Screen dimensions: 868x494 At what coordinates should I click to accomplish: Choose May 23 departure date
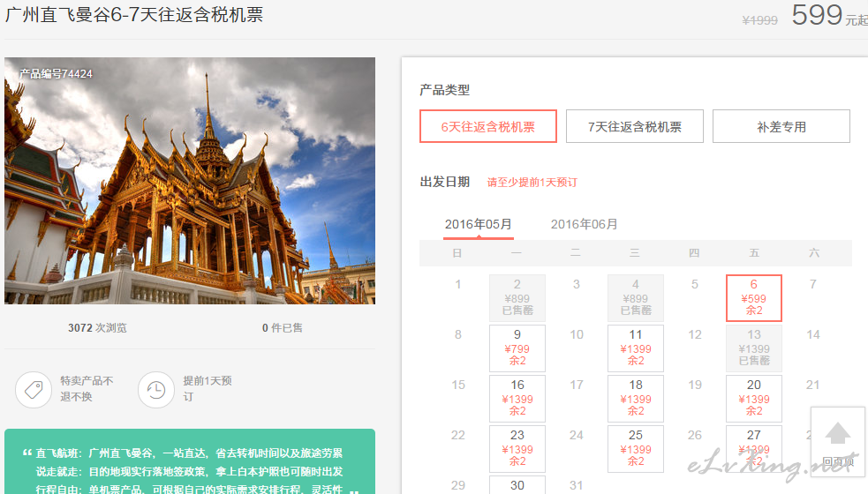click(x=517, y=449)
